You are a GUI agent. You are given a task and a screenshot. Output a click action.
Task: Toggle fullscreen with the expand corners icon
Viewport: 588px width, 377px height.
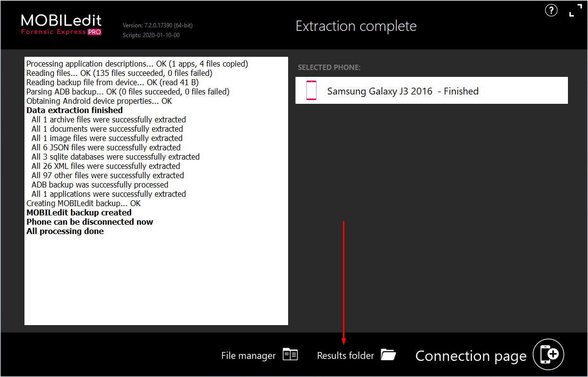pos(575,10)
